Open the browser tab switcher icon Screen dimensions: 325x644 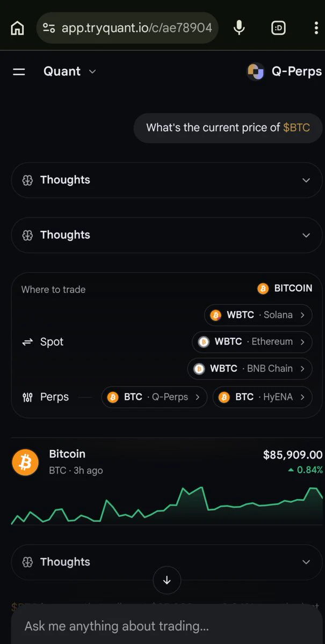point(278,28)
